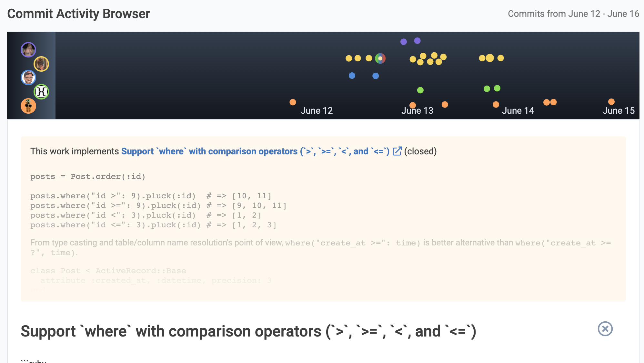The image size is (644, 363).
Task: Select the green-ringed H logo avatar
Action: tap(41, 92)
